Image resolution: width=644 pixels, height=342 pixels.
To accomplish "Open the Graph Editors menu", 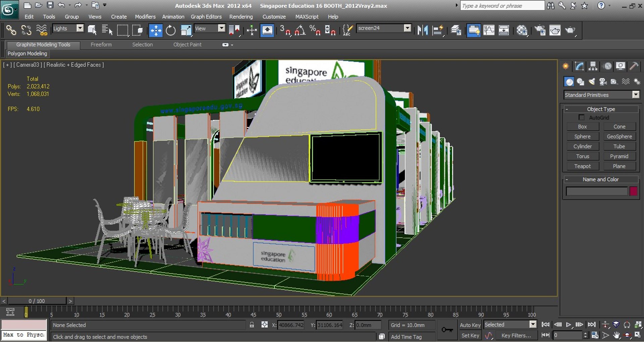I will click(x=206, y=16).
